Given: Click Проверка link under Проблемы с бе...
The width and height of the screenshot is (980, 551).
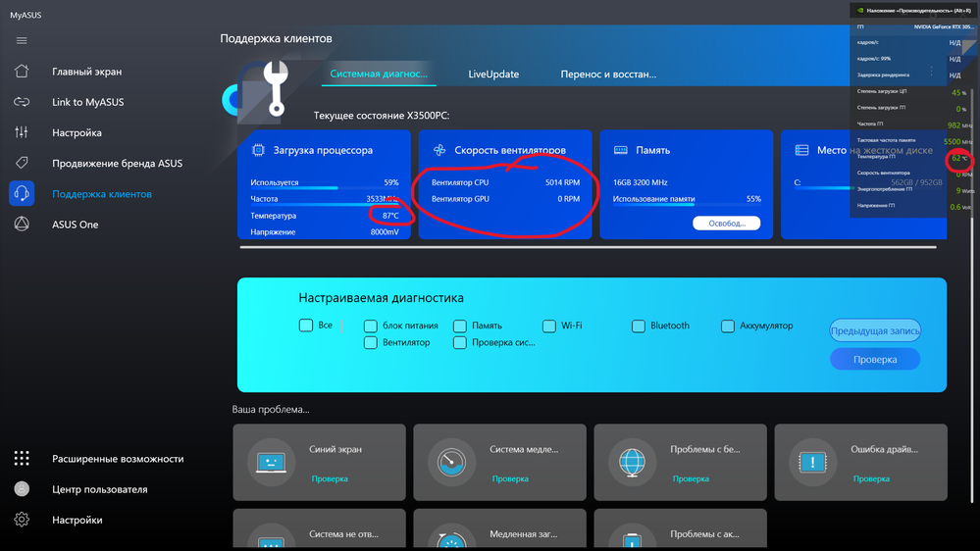Looking at the screenshot, I should click(691, 478).
